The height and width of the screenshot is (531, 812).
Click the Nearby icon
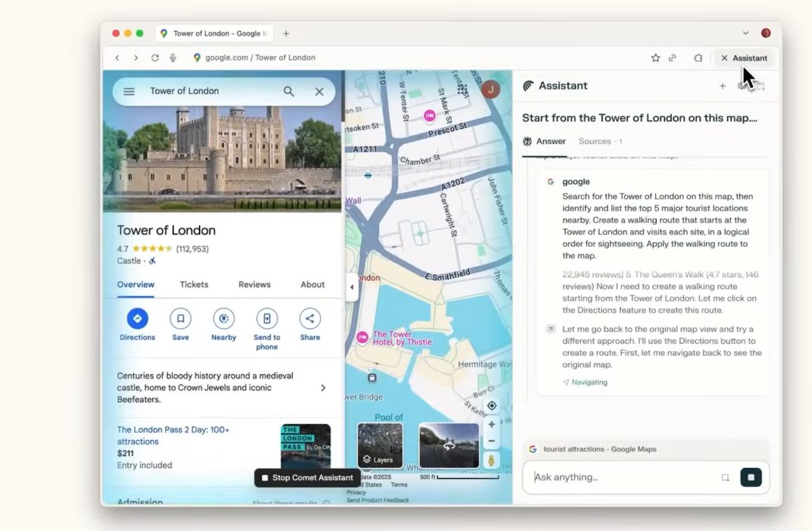pos(224,319)
